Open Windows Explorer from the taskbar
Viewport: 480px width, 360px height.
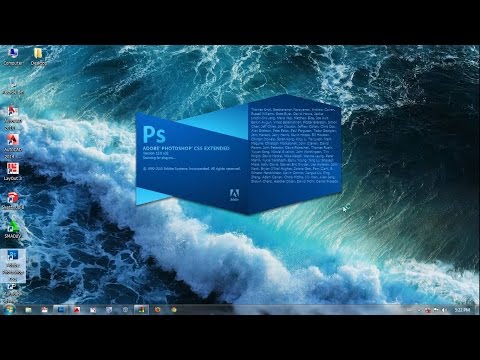28,310
